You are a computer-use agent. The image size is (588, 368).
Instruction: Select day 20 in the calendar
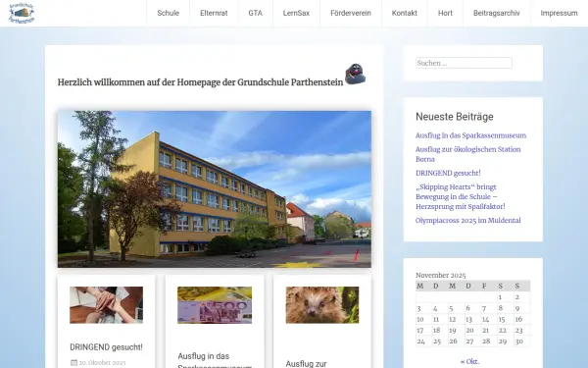469,331
